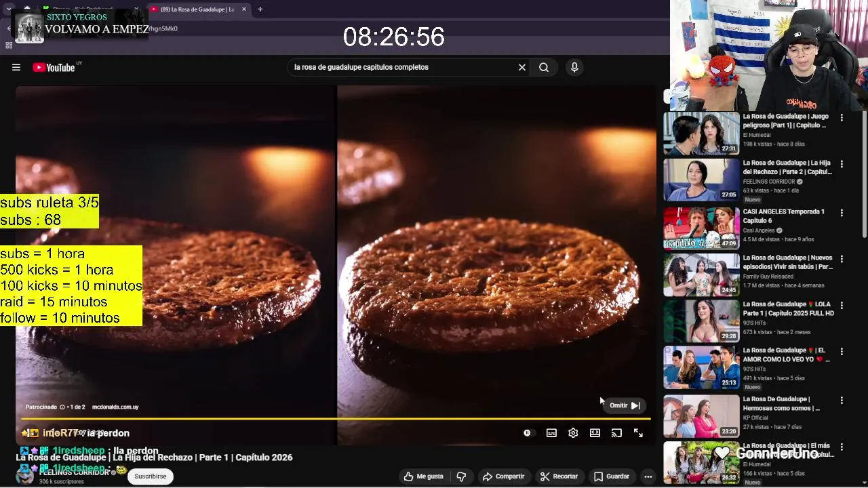Open options menu for Hermosas como somos video

[x=842, y=401]
